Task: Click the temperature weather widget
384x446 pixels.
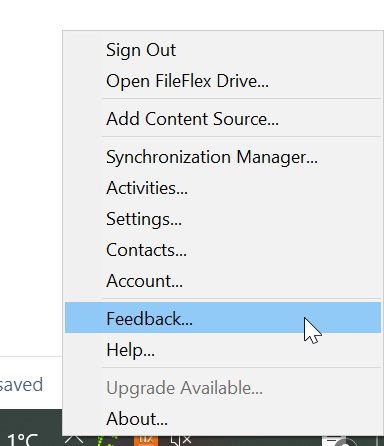Action: 23,439
